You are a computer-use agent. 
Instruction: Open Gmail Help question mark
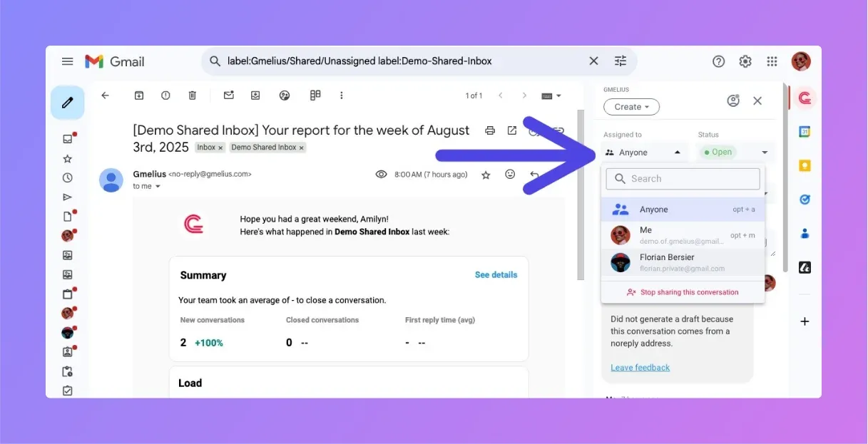pos(719,61)
